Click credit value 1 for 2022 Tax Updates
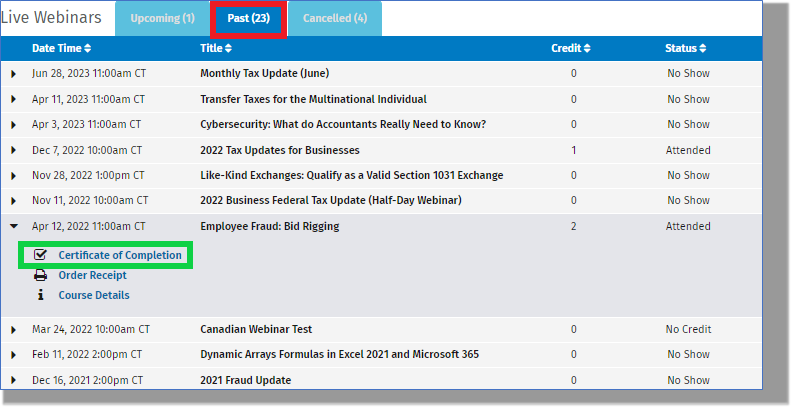This screenshot has height=408, width=792. 573,150
